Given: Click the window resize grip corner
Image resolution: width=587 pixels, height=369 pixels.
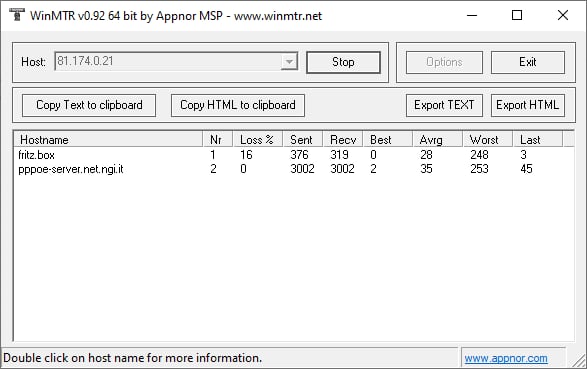Looking at the screenshot, I should (580, 361).
